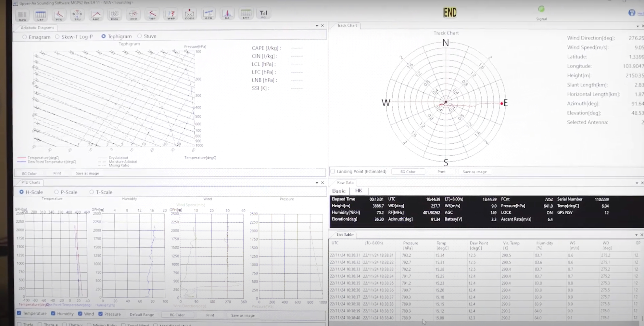
Task: Uncheck the Humidity checkbox in PTU Charts
Action: click(53, 314)
